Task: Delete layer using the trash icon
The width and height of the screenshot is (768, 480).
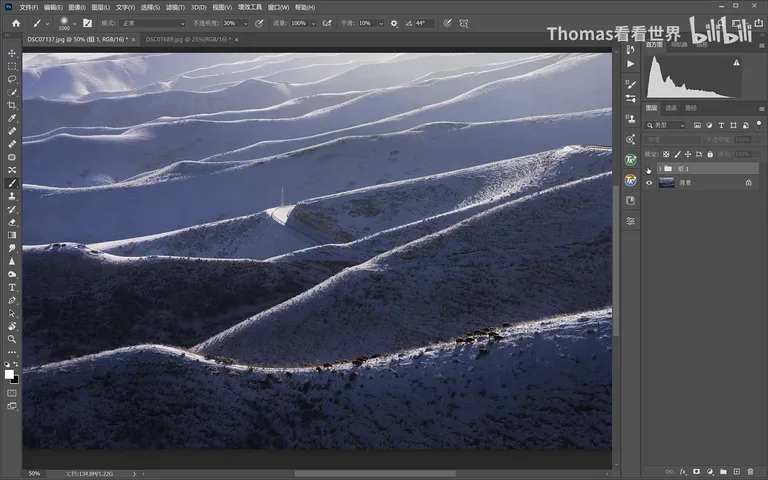Action: [x=750, y=472]
